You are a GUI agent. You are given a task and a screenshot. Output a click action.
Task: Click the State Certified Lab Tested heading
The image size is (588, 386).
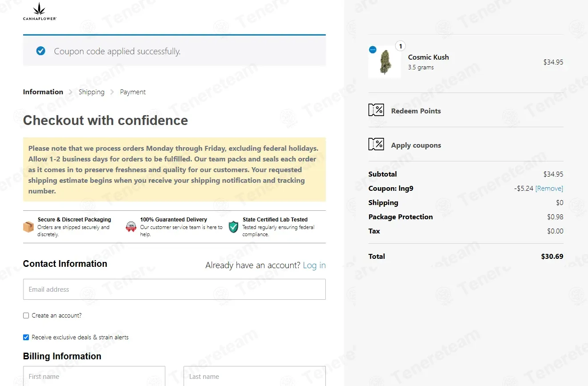coord(275,220)
